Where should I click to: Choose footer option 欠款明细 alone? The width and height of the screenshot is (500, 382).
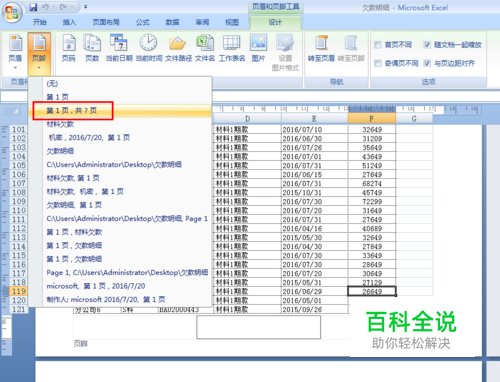click(x=120, y=151)
